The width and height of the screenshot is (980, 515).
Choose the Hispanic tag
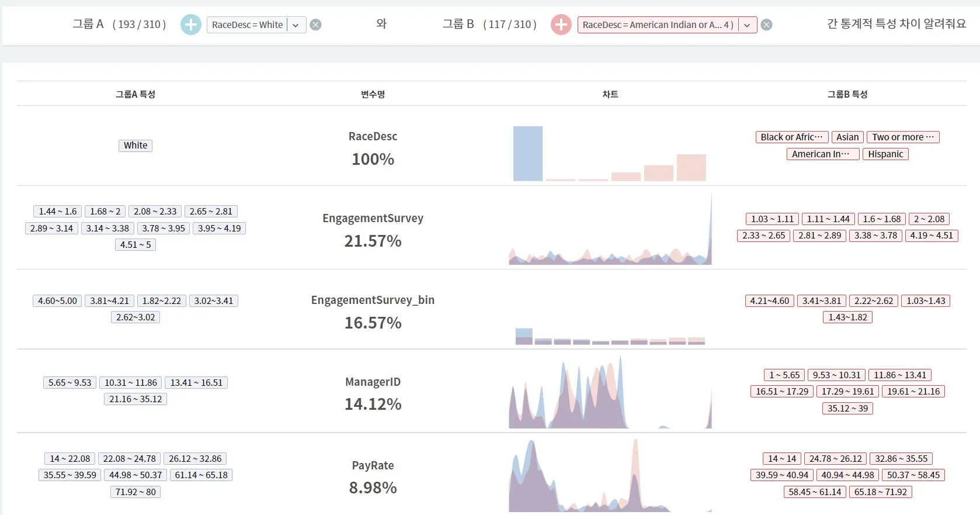885,154
